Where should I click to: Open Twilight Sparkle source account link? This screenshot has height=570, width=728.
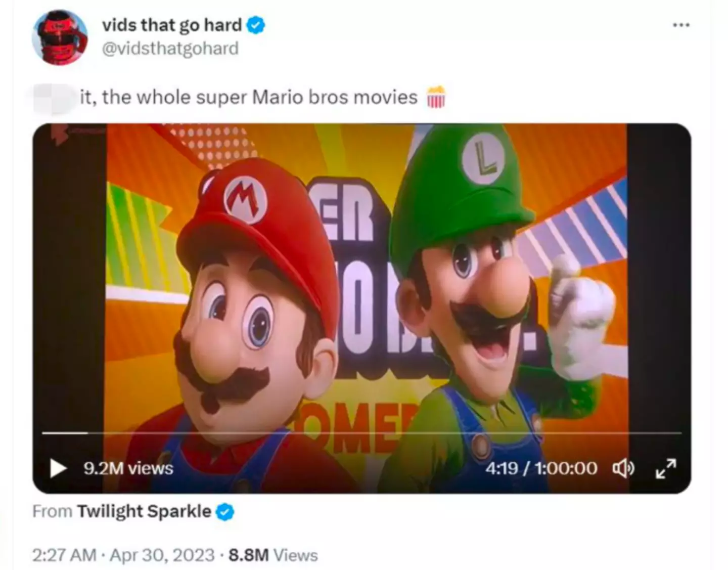click(x=144, y=511)
